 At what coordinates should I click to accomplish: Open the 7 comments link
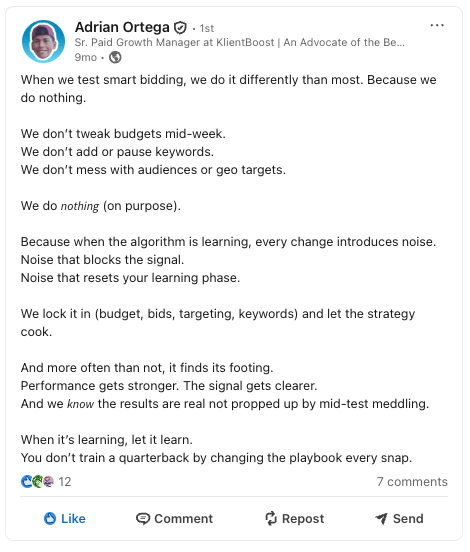[x=412, y=482]
